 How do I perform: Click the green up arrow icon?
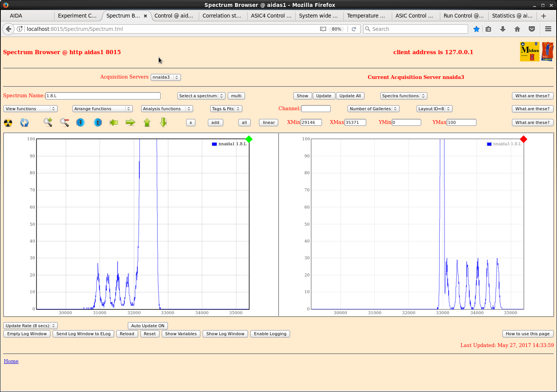click(x=147, y=122)
